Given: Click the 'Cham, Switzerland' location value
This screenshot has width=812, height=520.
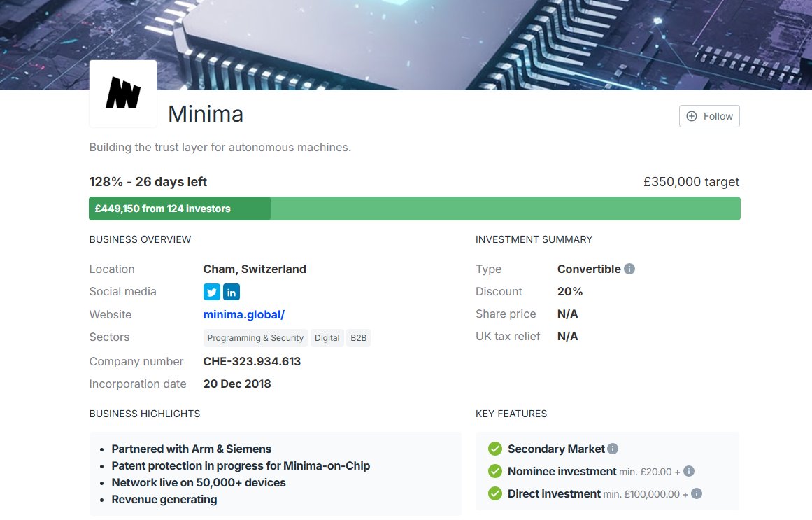Looking at the screenshot, I should coord(255,269).
